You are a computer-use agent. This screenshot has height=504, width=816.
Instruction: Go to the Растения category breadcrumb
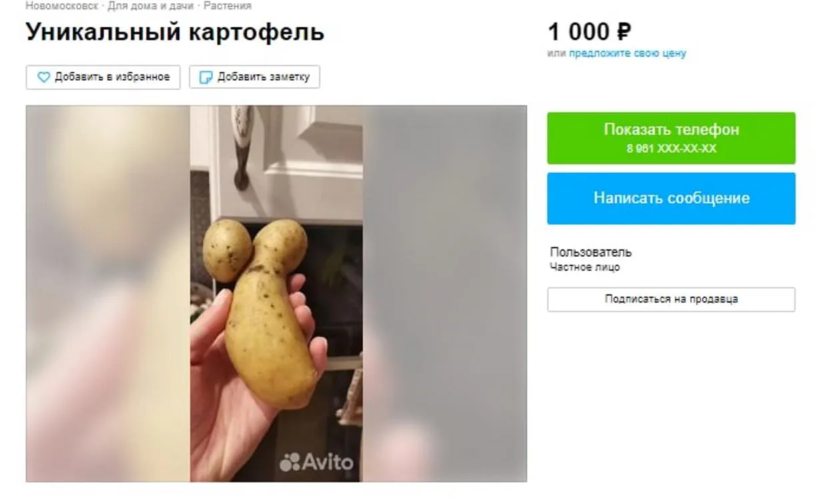(x=227, y=6)
